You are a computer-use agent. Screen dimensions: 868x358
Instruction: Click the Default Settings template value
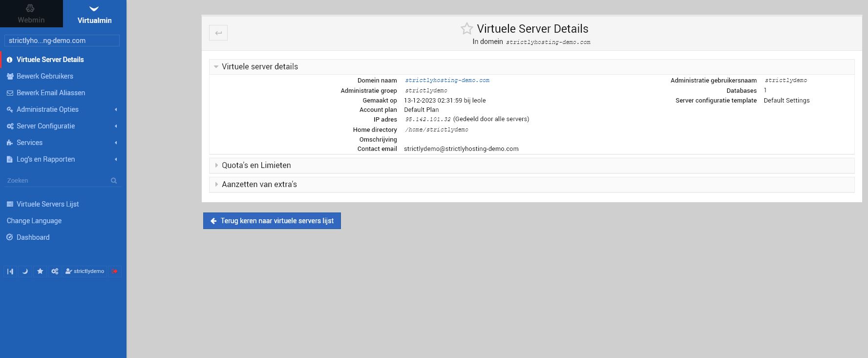pyautogui.click(x=786, y=100)
